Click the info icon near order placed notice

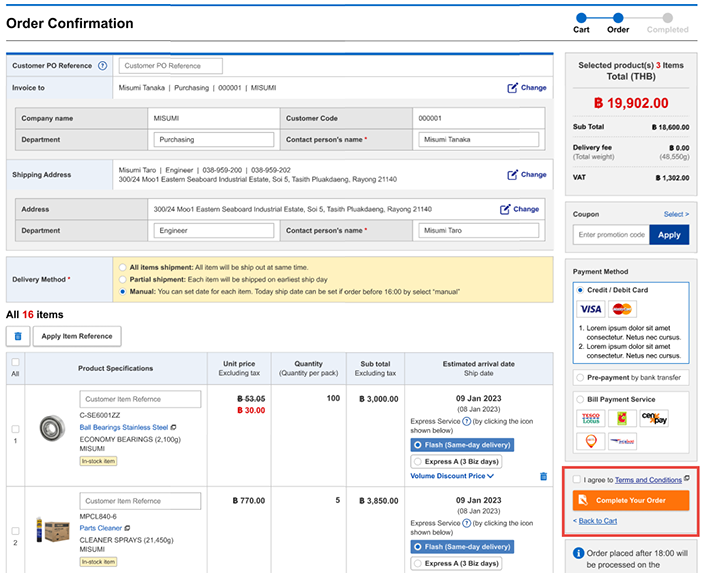pos(578,552)
